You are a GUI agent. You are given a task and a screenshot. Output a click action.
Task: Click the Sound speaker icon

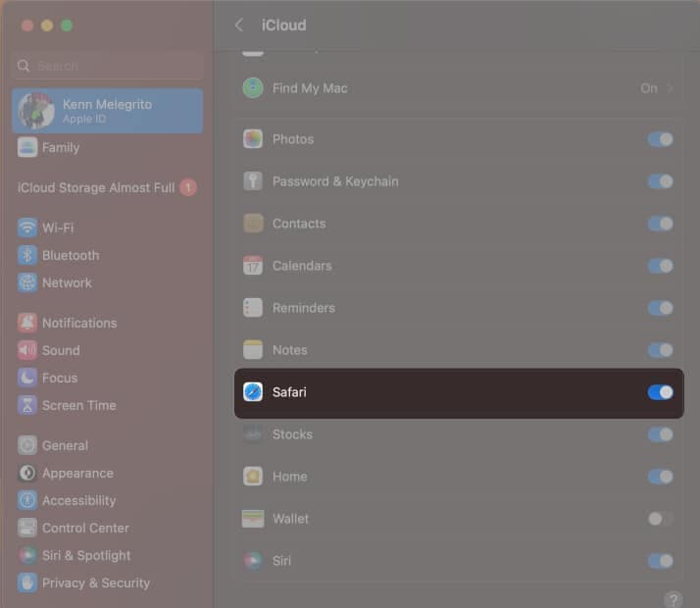(x=27, y=350)
